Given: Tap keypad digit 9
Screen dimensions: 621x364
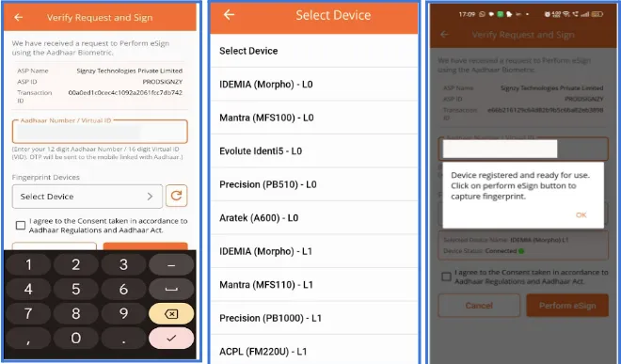Looking at the screenshot, I should 123,314.
